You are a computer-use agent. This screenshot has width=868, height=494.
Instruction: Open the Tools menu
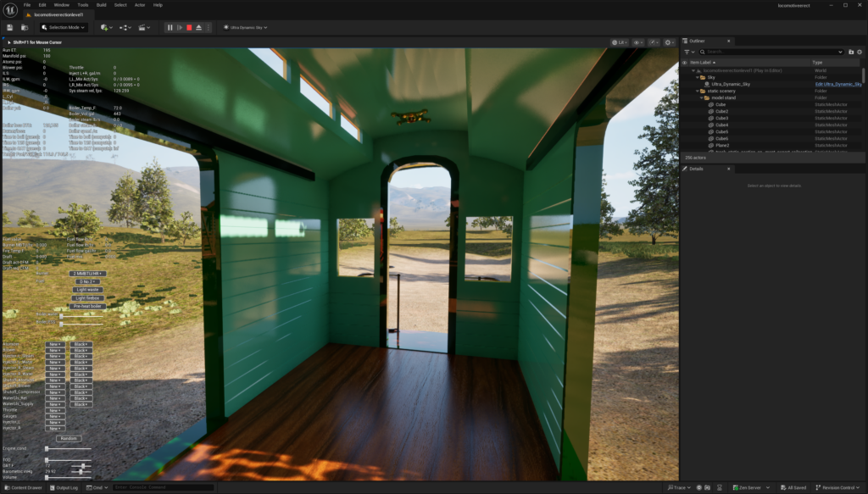point(82,5)
